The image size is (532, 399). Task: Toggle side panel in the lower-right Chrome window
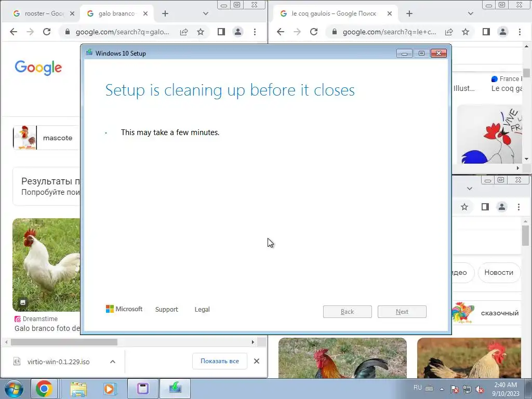click(485, 207)
